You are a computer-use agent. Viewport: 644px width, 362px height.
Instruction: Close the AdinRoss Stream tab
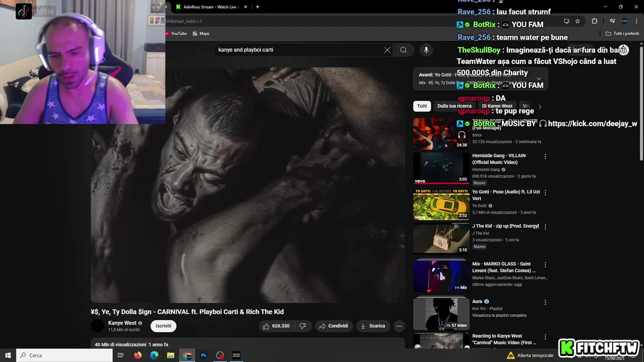click(x=246, y=7)
